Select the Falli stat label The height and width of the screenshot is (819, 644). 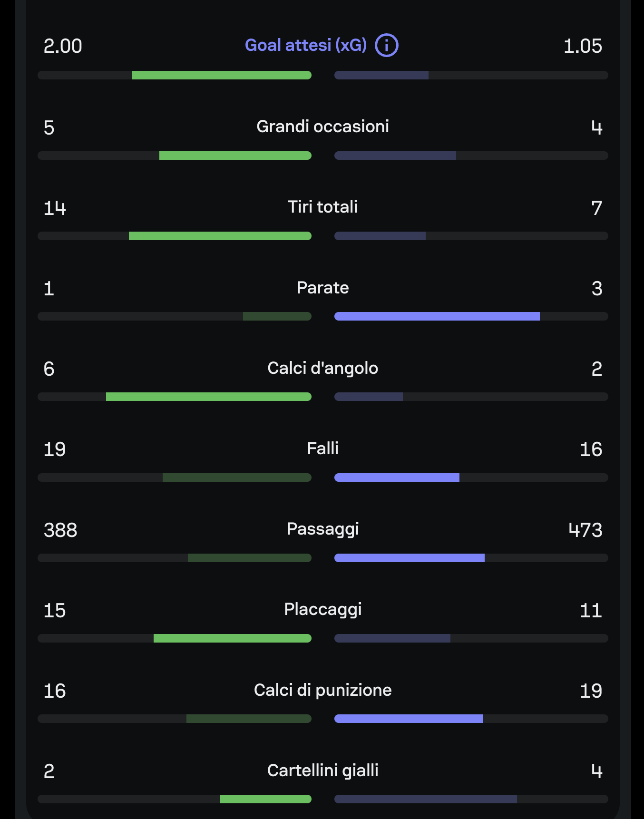pos(322,448)
